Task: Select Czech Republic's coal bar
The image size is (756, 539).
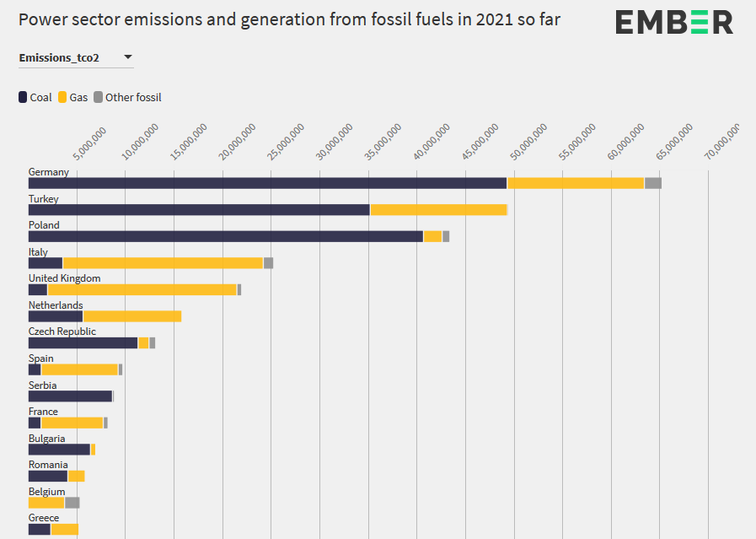Action: (x=83, y=342)
